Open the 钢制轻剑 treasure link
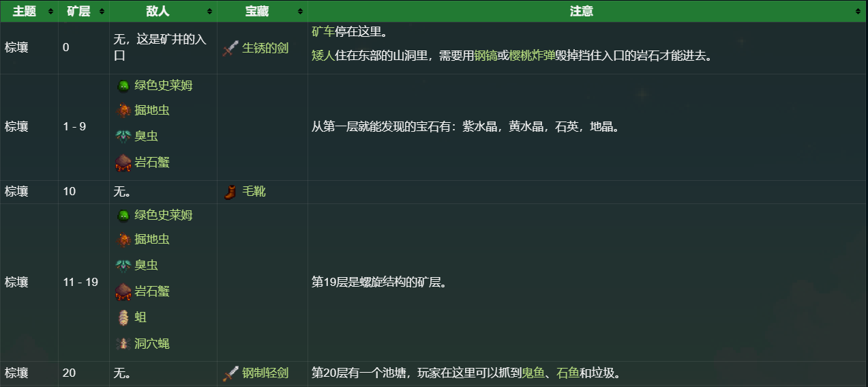 (265, 373)
